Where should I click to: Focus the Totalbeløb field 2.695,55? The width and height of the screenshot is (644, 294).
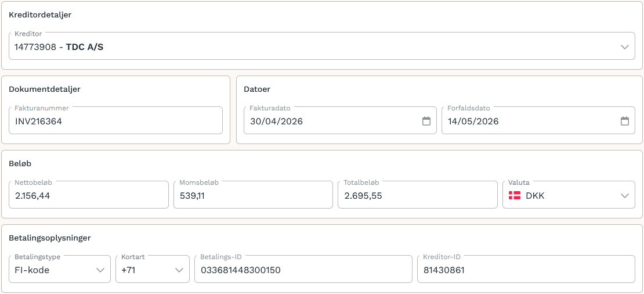(418, 195)
